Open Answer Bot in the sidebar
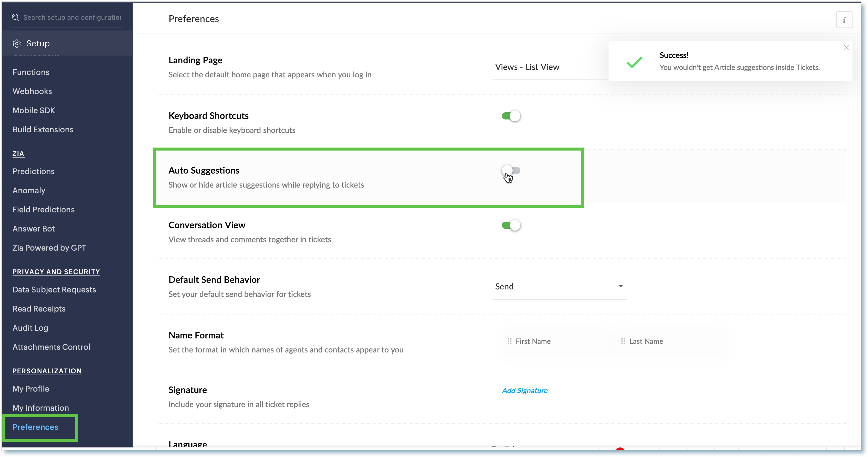Viewport: 868px width, 457px height. click(x=34, y=229)
